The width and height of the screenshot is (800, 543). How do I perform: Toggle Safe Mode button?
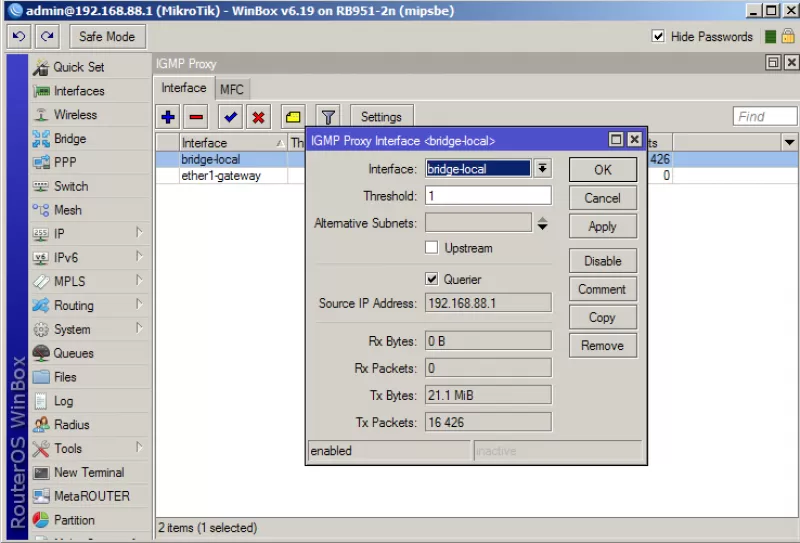tap(107, 37)
